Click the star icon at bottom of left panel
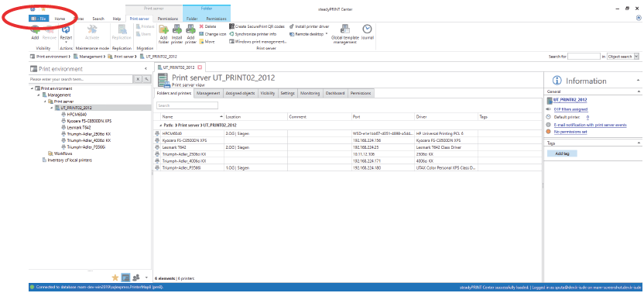 click(115, 277)
